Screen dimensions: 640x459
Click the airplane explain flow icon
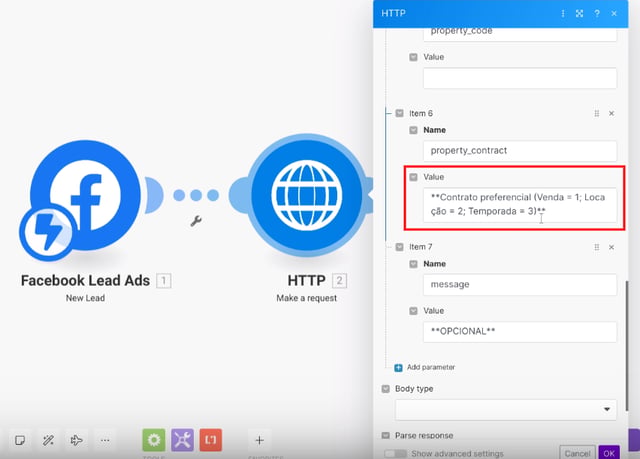76,440
